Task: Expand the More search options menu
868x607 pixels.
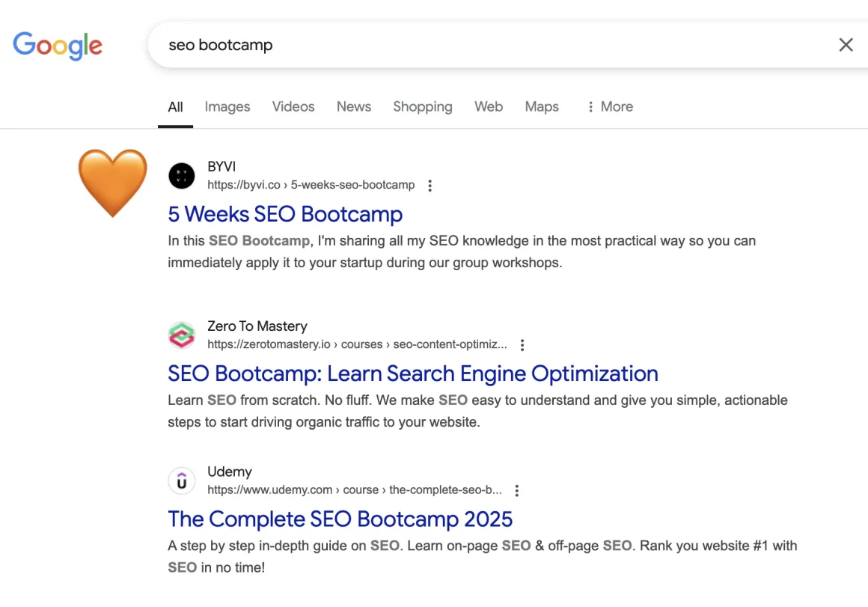Action: click(x=610, y=106)
